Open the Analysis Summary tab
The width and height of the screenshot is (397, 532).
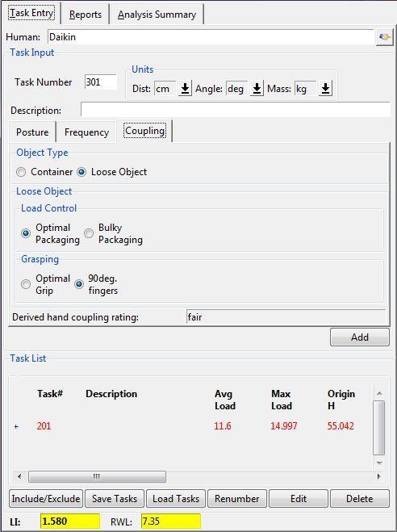(x=157, y=15)
